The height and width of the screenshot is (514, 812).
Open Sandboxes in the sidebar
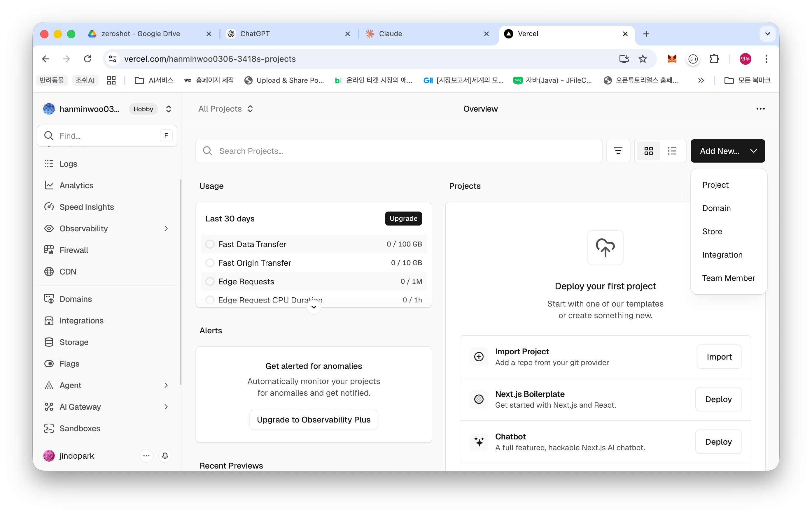(x=106, y=428)
